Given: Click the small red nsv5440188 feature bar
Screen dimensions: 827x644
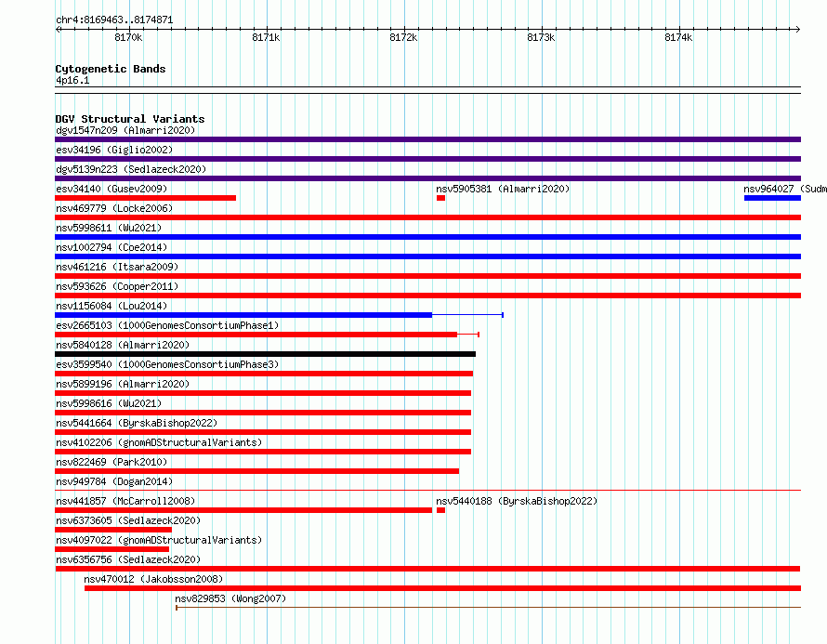Looking at the screenshot, I should [x=441, y=510].
